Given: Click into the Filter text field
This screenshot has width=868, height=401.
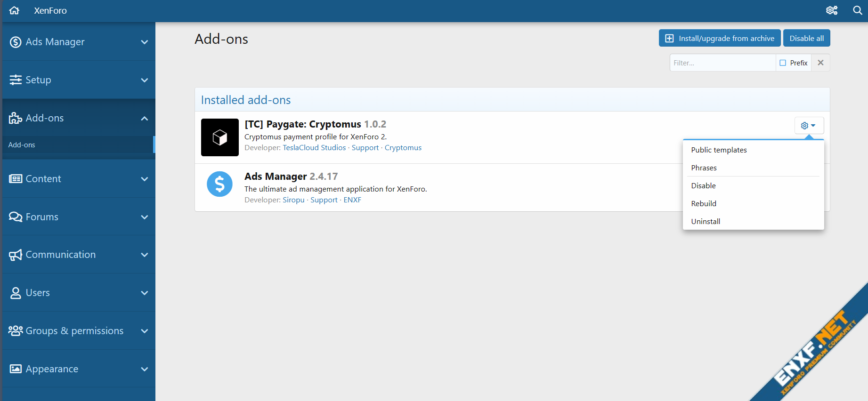Looking at the screenshot, I should tap(722, 63).
